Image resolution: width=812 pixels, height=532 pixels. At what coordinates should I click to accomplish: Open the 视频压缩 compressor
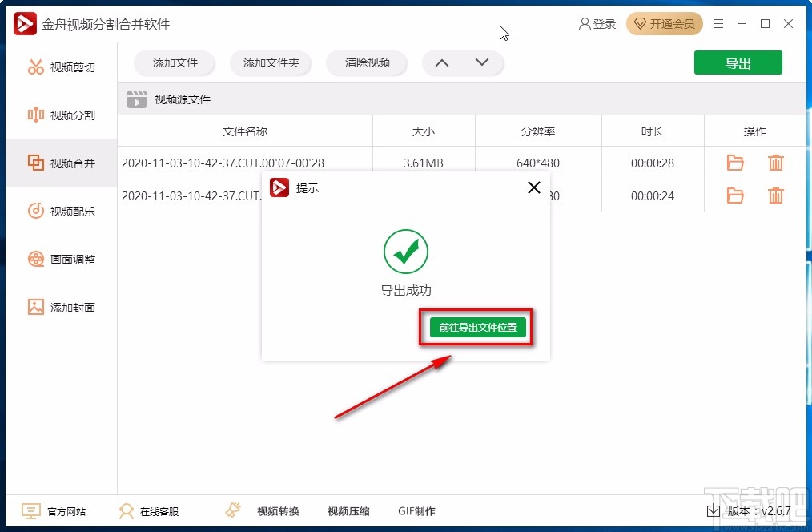point(348,510)
